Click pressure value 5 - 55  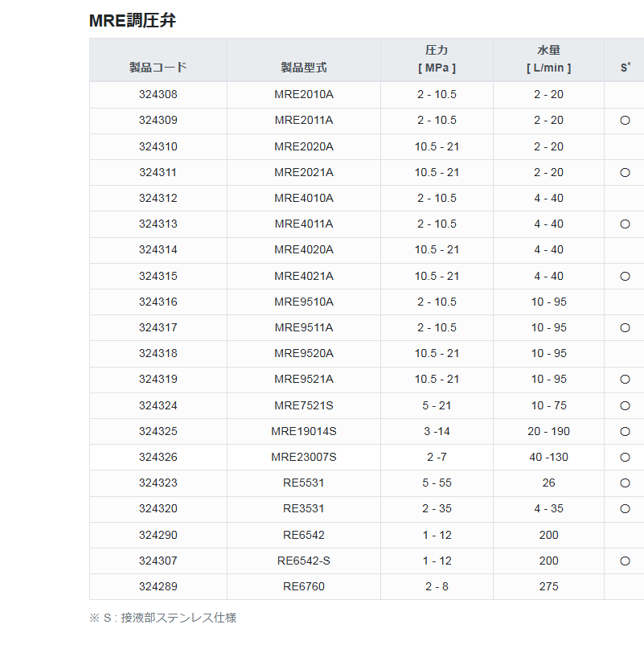click(437, 483)
